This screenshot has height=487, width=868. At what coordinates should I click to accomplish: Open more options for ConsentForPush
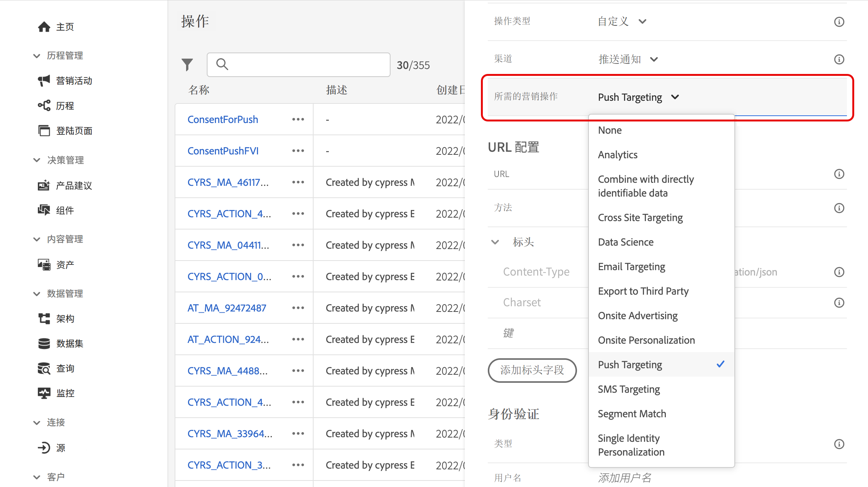(298, 120)
